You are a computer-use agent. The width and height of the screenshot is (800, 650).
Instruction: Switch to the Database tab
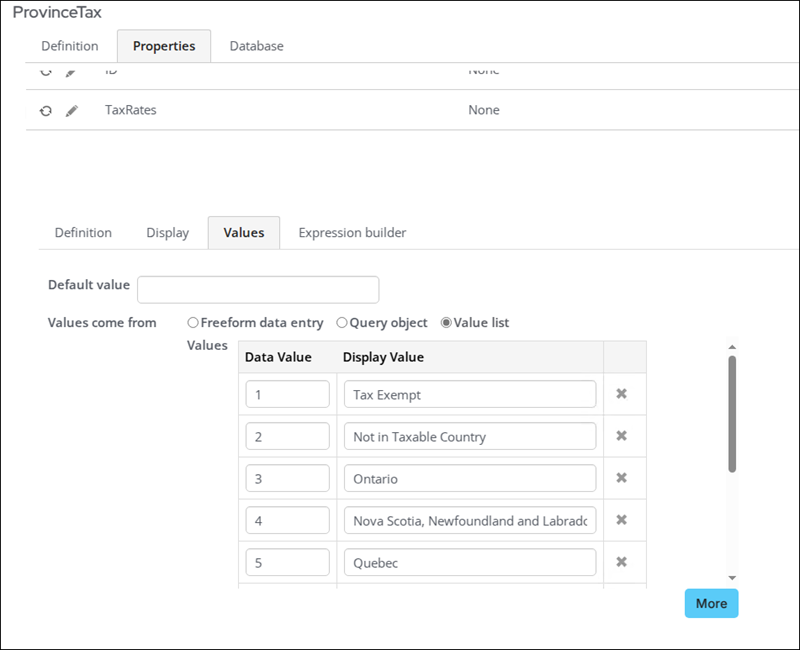pos(256,46)
